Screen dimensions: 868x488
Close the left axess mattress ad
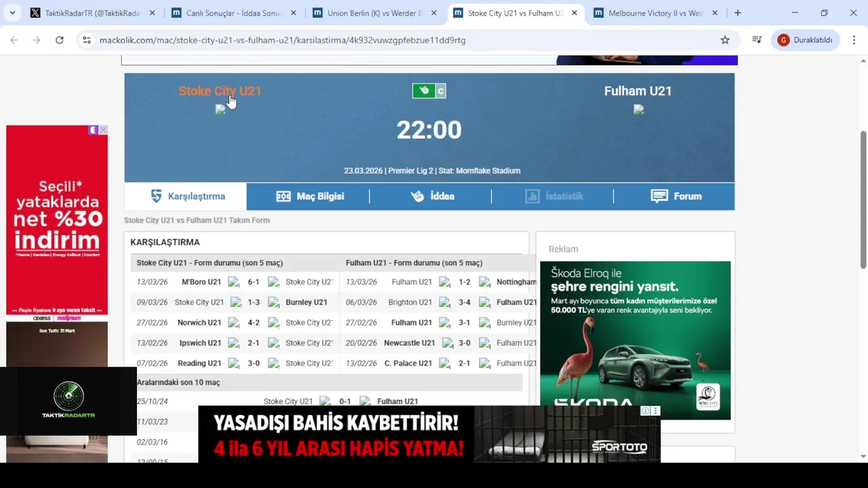103,129
